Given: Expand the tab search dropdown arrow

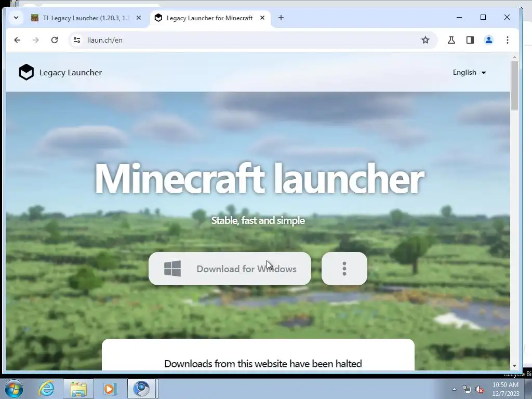Looking at the screenshot, I should tap(16, 18).
